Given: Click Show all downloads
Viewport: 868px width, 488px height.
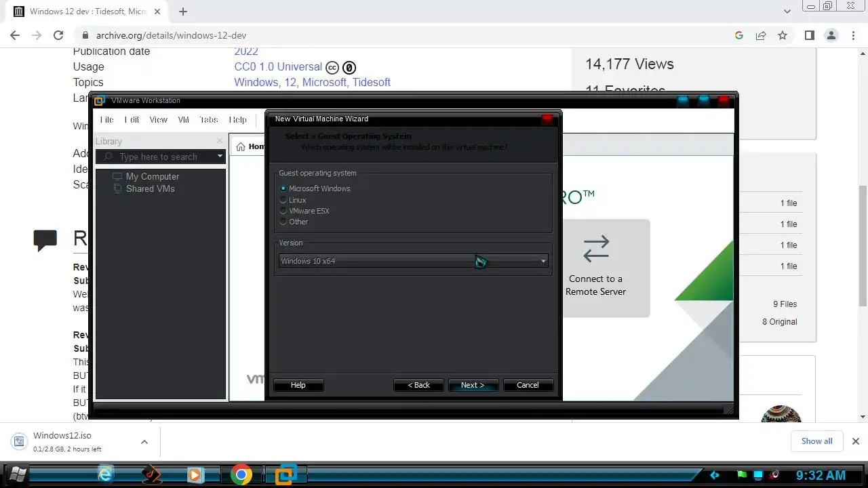Looking at the screenshot, I should (x=816, y=441).
